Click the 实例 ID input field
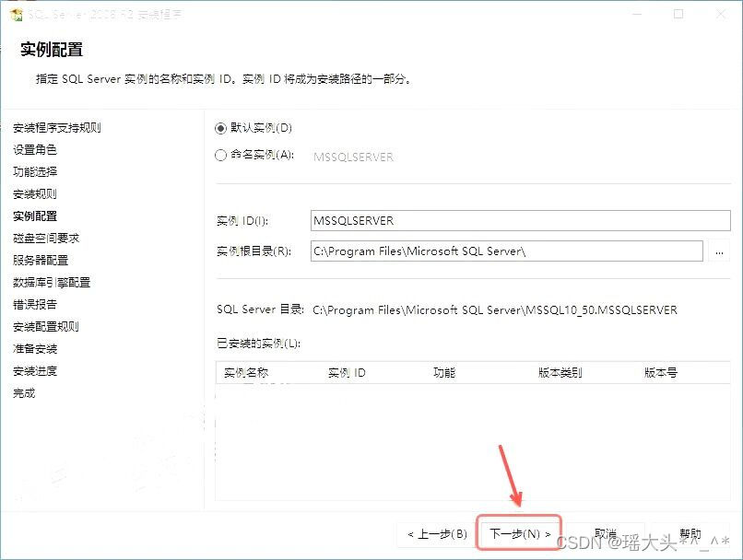Image resolution: width=743 pixels, height=560 pixels. point(520,220)
